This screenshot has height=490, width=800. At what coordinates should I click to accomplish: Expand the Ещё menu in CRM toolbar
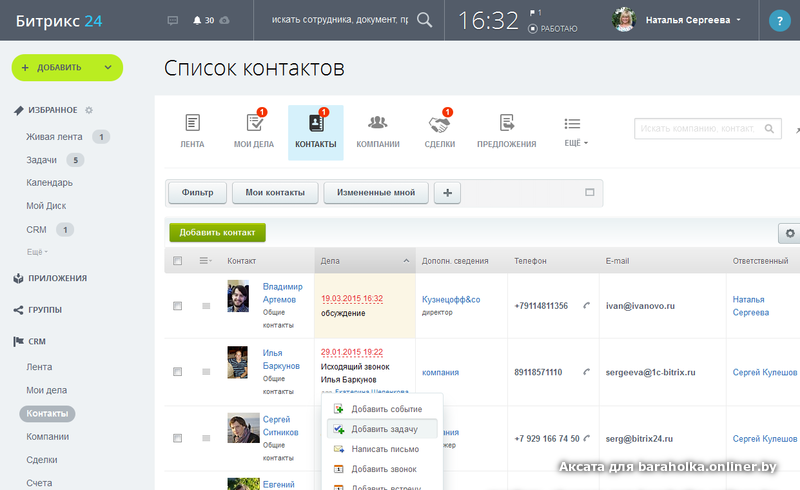click(x=576, y=132)
